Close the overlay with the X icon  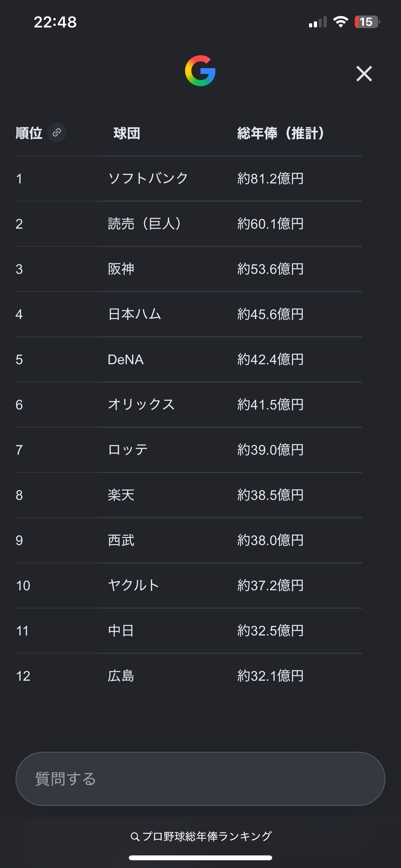coord(364,73)
